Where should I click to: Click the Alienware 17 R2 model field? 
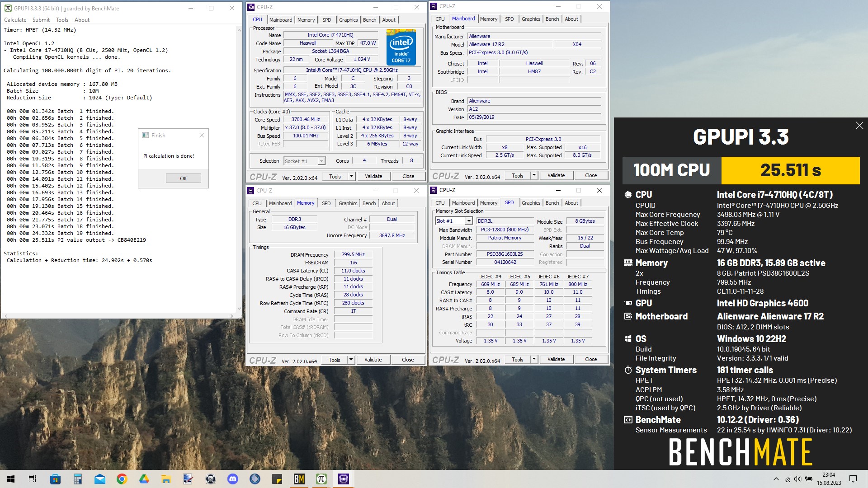tap(510, 44)
